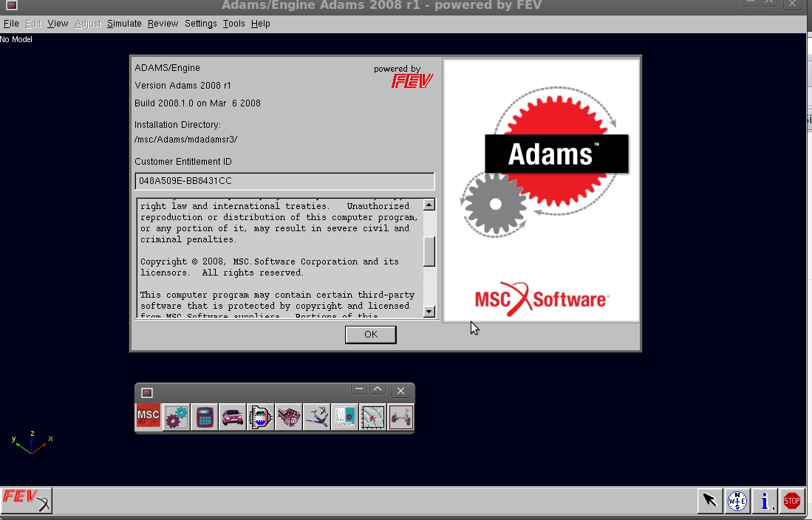This screenshot has width=812, height=520.
Task: Open the suspension axle icon in the toolbar
Action: point(400,417)
